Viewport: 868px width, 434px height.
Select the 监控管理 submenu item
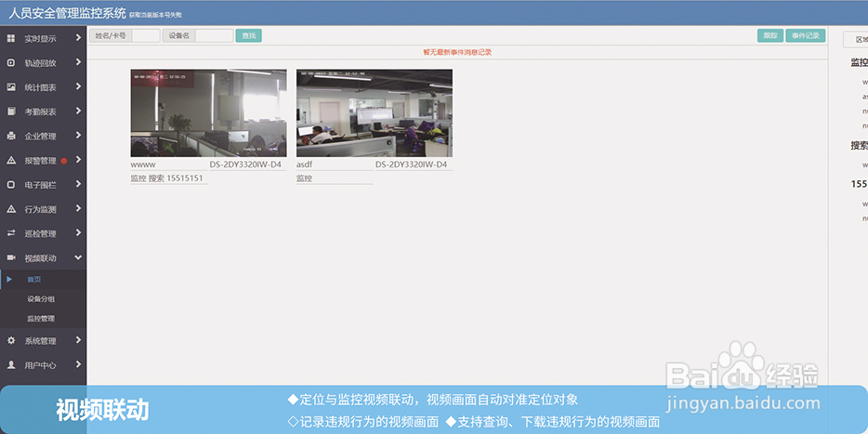point(43,319)
